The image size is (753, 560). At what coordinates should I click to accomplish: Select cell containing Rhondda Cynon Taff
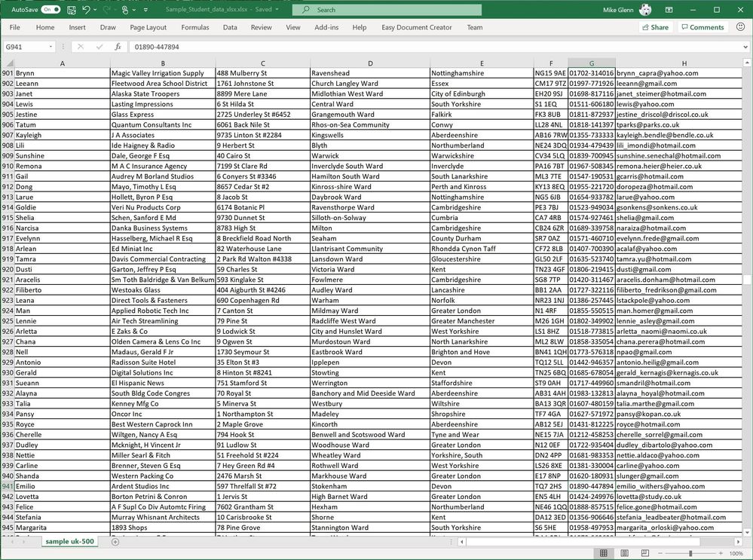(482, 249)
